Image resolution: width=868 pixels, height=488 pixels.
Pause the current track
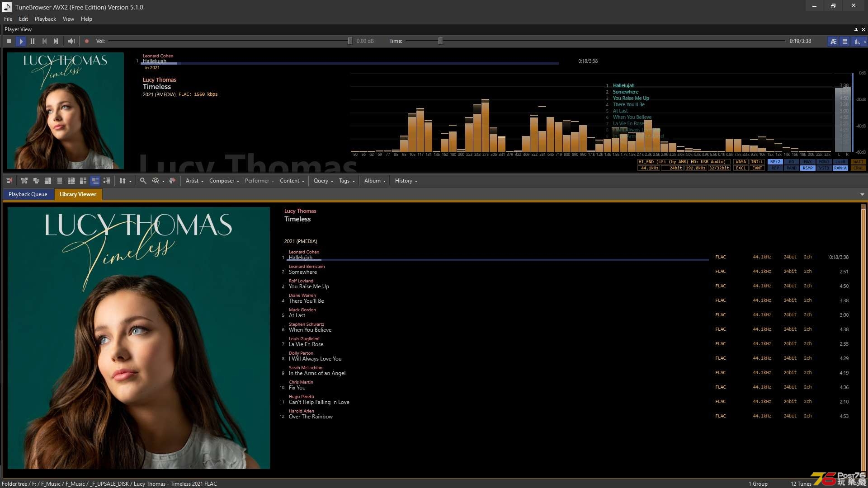(x=33, y=41)
